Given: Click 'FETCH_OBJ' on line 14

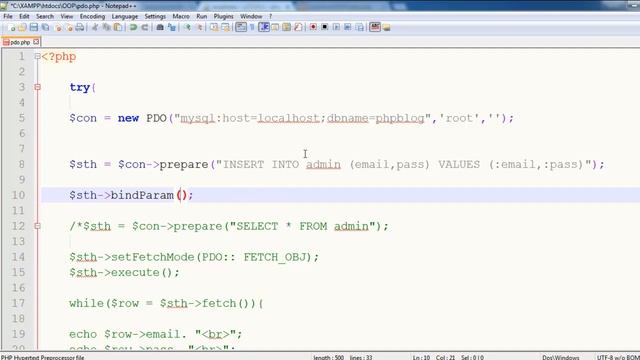Looking at the screenshot, I should coord(275,257).
